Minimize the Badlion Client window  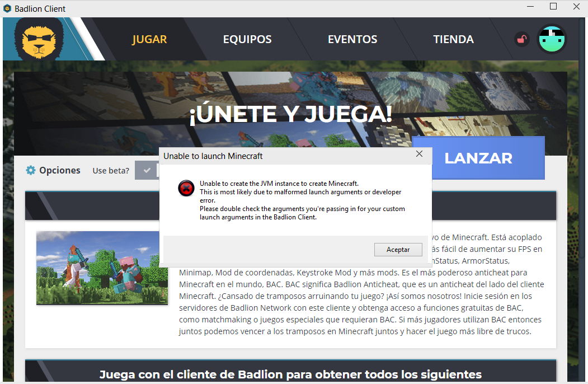530,7
